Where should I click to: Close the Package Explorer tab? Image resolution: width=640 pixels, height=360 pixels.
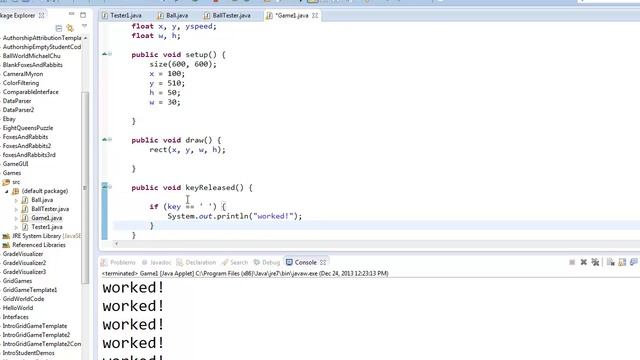tap(41, 16)
